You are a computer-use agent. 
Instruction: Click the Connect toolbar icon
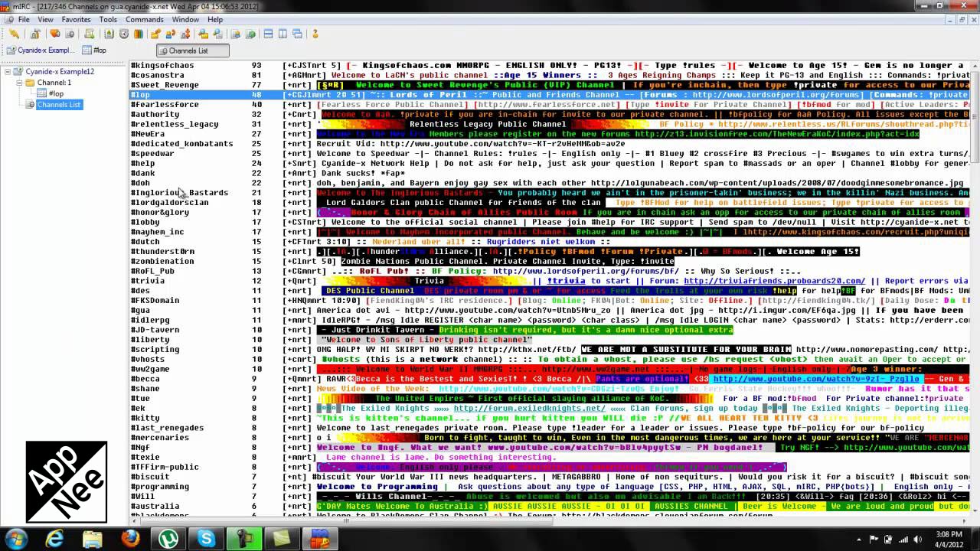(14, 34)
